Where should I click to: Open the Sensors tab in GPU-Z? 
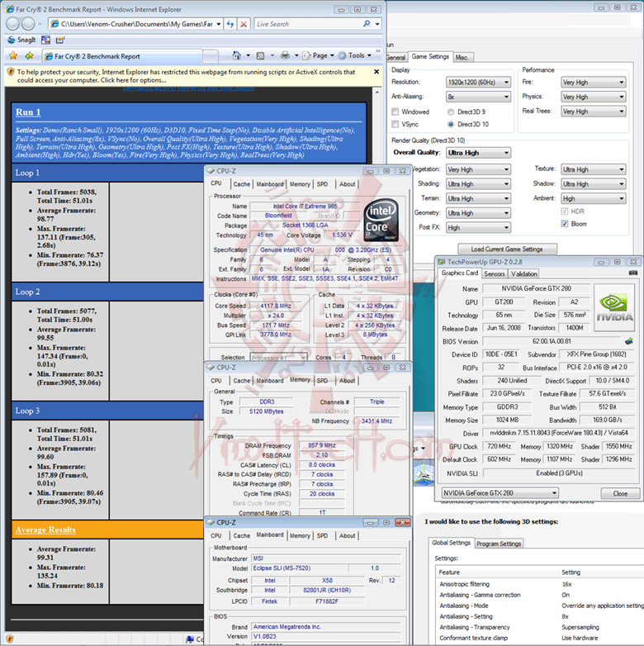tap(494, 274)
